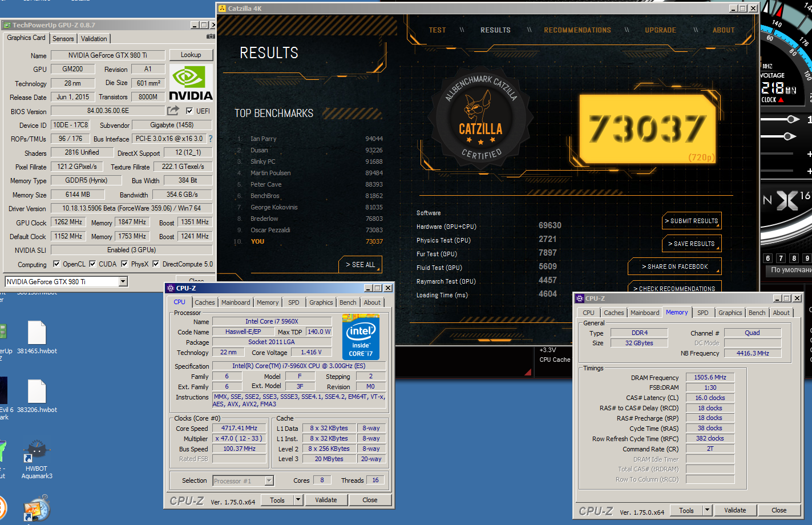
Task: Open the 381465.hwbot desktop file
Action: pos(37,338)
